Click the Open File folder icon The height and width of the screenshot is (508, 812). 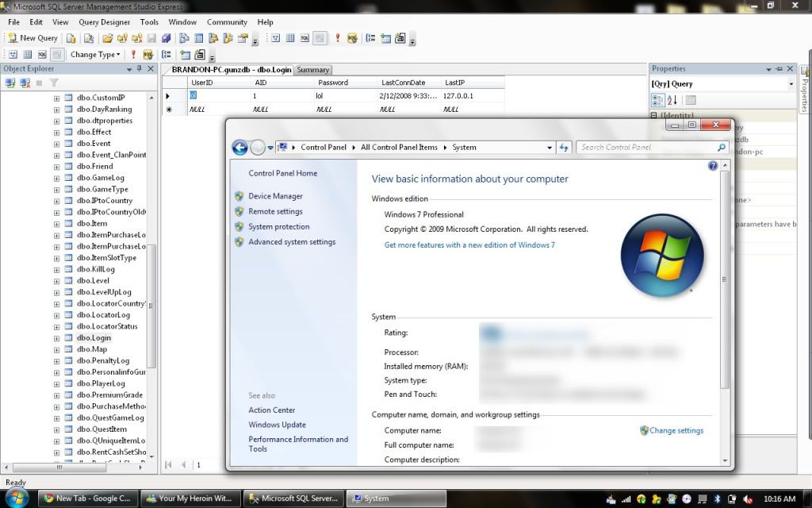point(107,38)
